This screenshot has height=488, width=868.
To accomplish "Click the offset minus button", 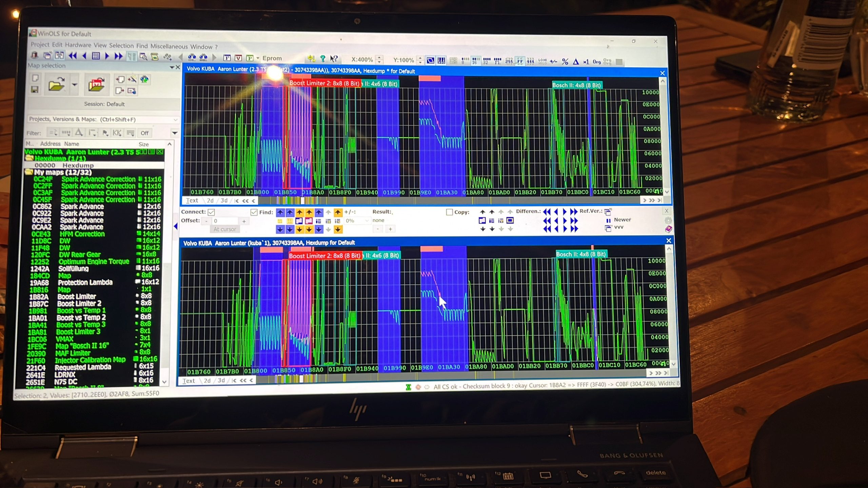I will 206,221.
